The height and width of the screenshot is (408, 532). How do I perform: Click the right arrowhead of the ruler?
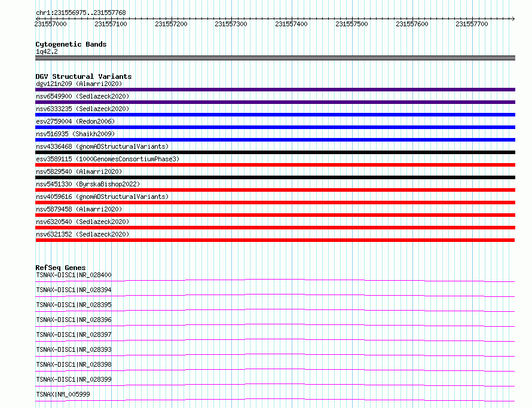pos(513,19)
